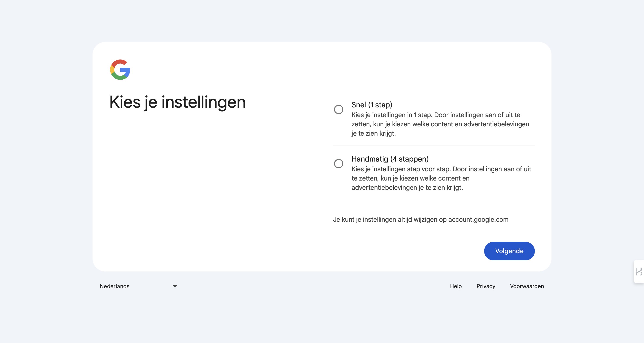This screenshot has width=644, height=343.
Task: Click the language selector dropdown arrow
Action: tap(175, 286)
